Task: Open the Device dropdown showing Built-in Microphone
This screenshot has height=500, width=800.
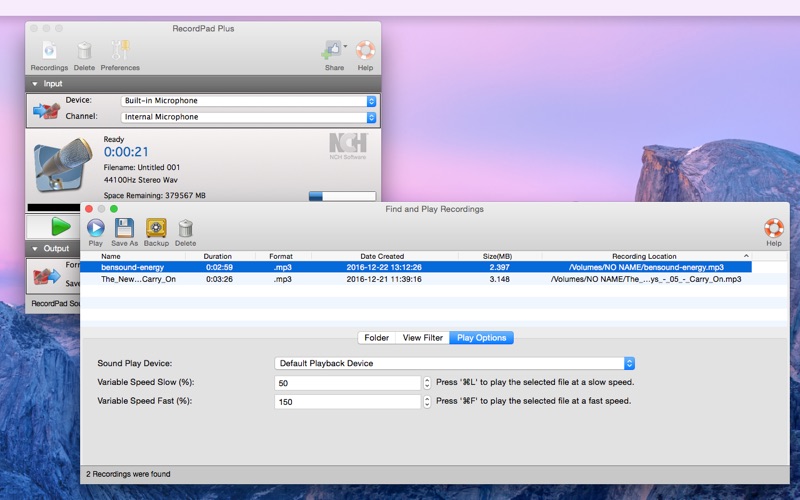Action: (x=248, y=101)
